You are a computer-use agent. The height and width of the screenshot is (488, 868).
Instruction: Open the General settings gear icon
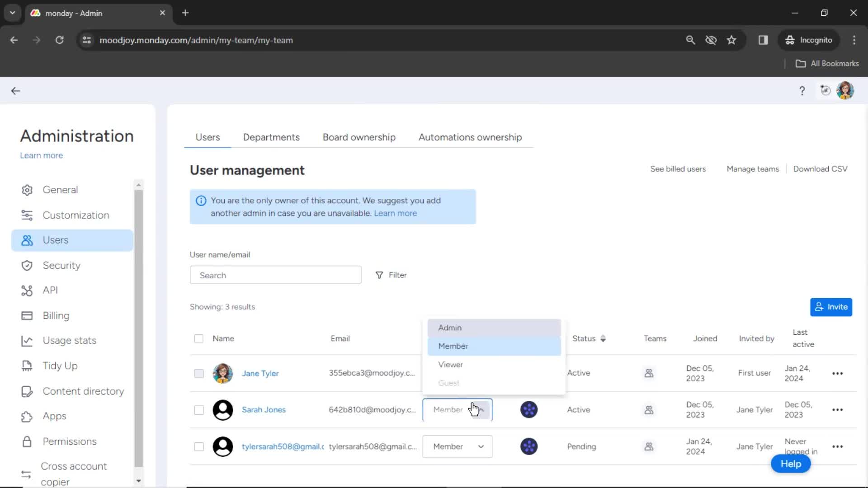tap(27, 190)
